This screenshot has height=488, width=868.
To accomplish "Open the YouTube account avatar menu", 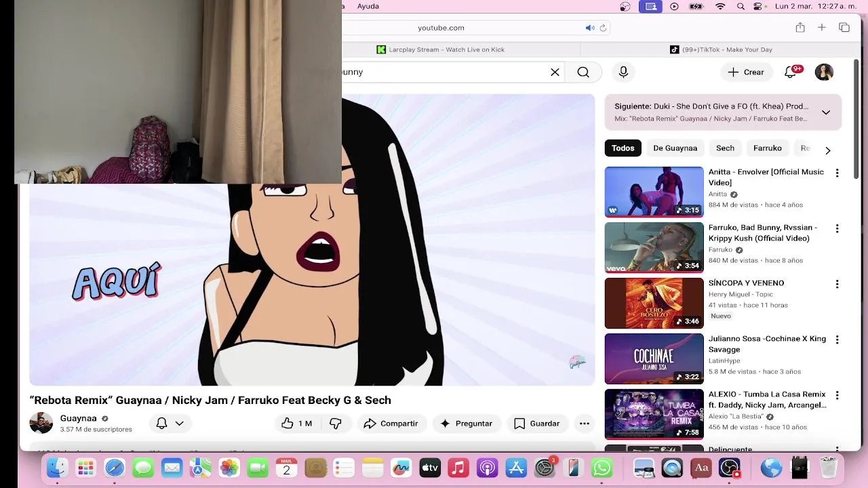I will pyautogui.click(x=824, y=72).
